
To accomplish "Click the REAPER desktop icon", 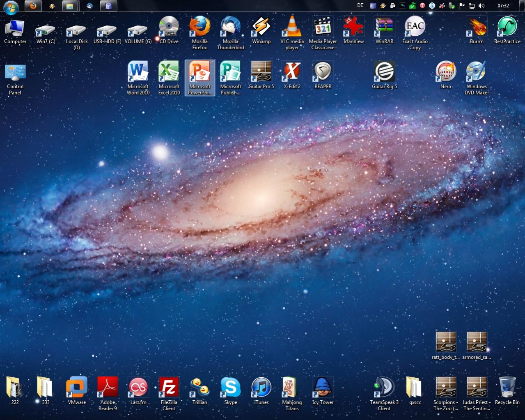I will point(323,72).
